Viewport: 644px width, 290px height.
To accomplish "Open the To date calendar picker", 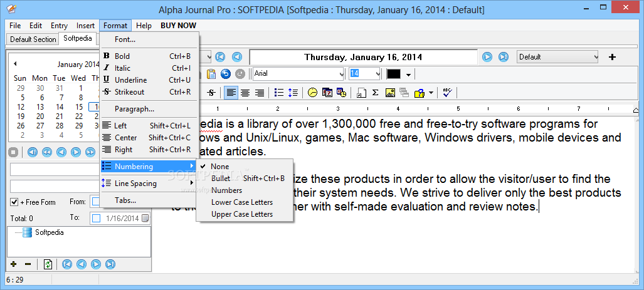I will click(145, 218).
